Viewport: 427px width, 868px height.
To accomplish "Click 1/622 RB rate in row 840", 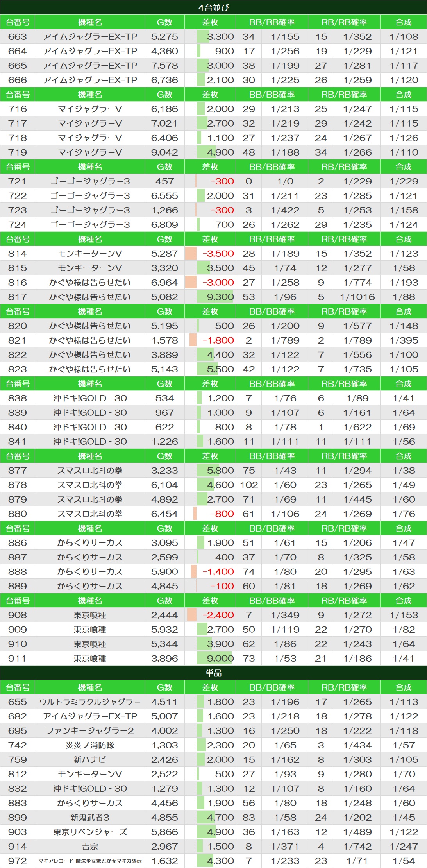I will 357,427.
